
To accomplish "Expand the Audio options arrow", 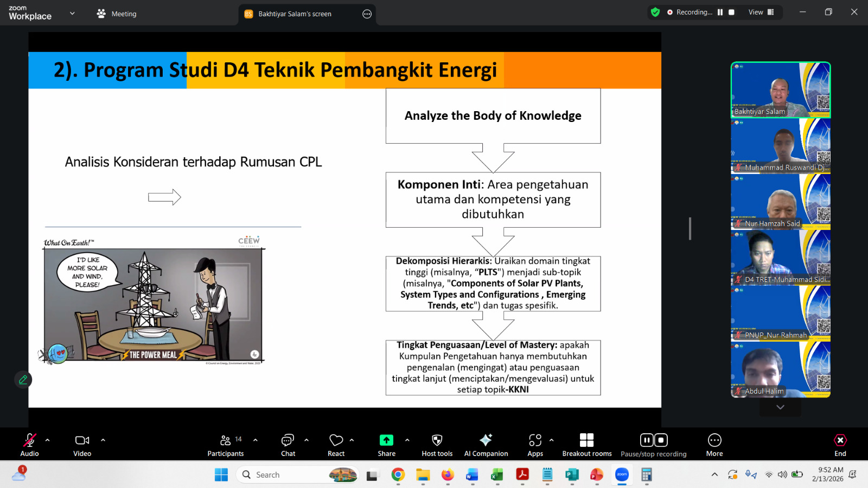I will point(48,440).
